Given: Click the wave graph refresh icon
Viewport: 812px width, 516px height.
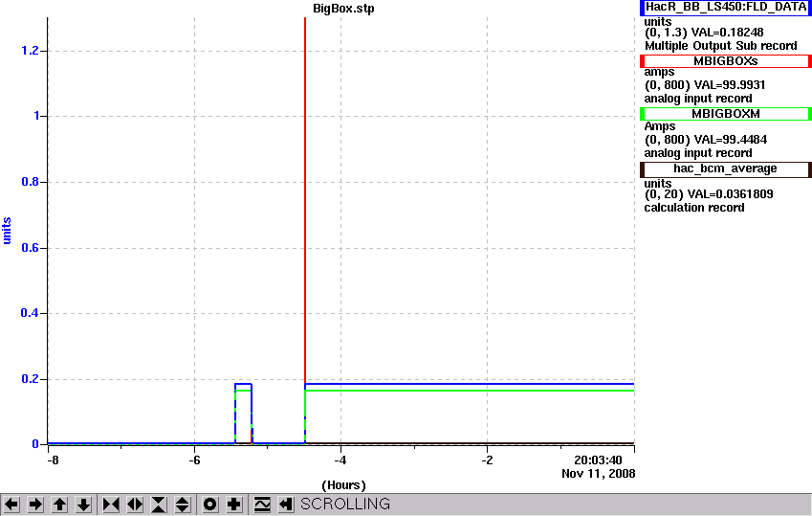Looking at the screenshot, I should point(262,505).
